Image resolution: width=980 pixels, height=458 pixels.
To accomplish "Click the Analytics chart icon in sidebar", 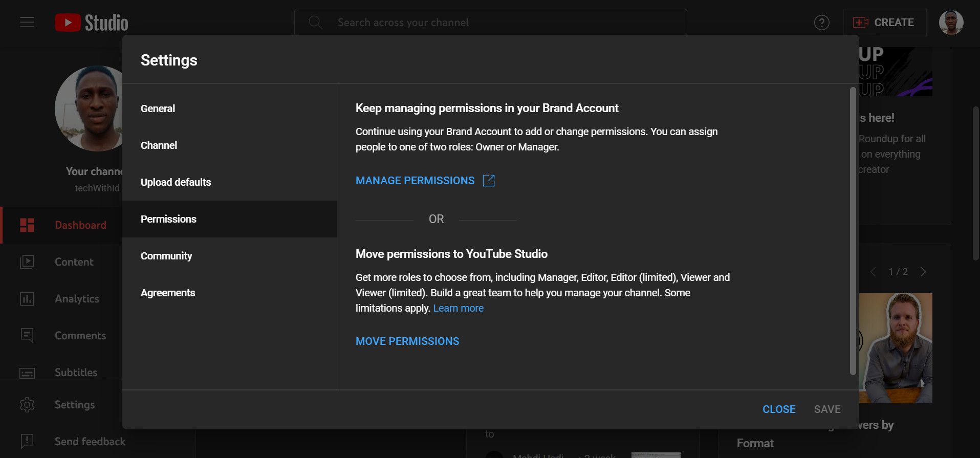I will click(x=27, y=299).
